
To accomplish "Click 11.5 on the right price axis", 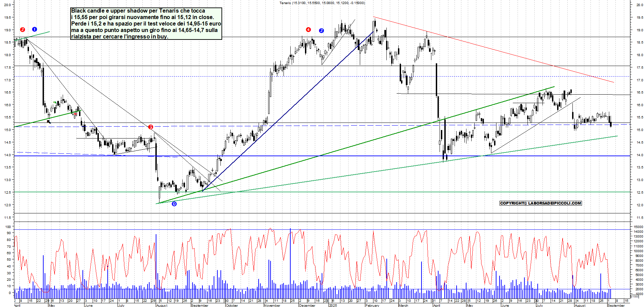I will click(x=640, y=217).
